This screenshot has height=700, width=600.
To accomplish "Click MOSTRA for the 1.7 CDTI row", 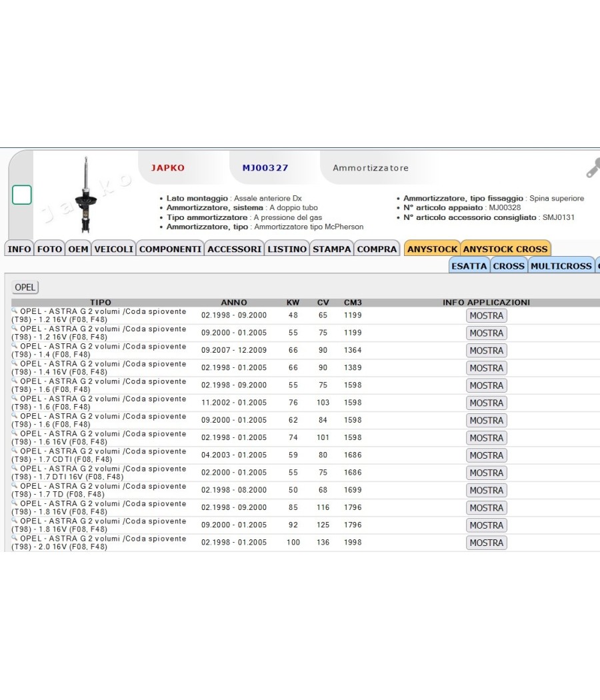I will click(x=487, y=455).
